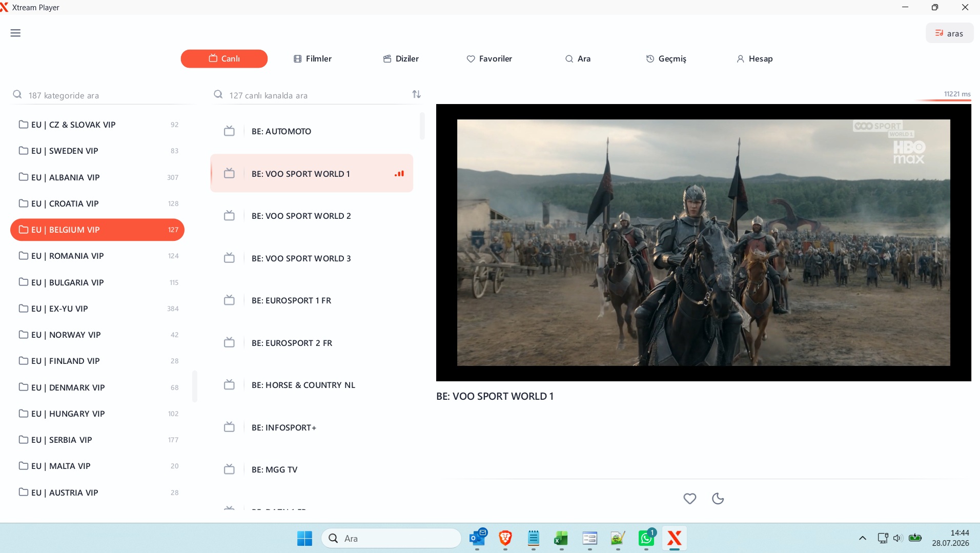Toggle dark mode with the moon icon
Viewport: 980px width, 553px height.
click(718, 498)
